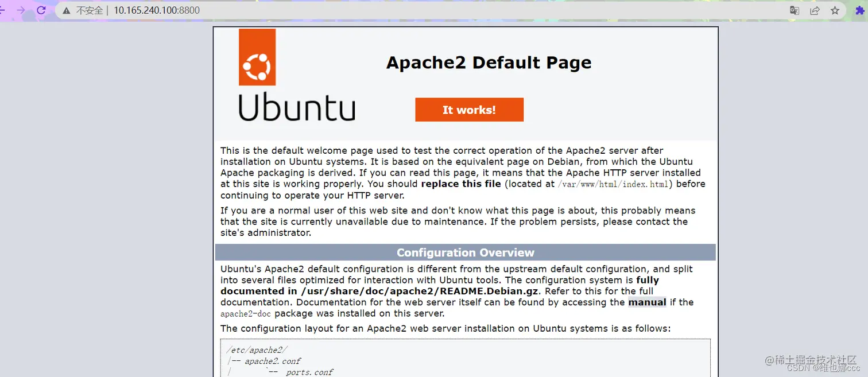The width and height of the screenshot is (868, 377).
Task: Click Configuration Overview section header
Action: pyautogui.click(x=466, y=252)
